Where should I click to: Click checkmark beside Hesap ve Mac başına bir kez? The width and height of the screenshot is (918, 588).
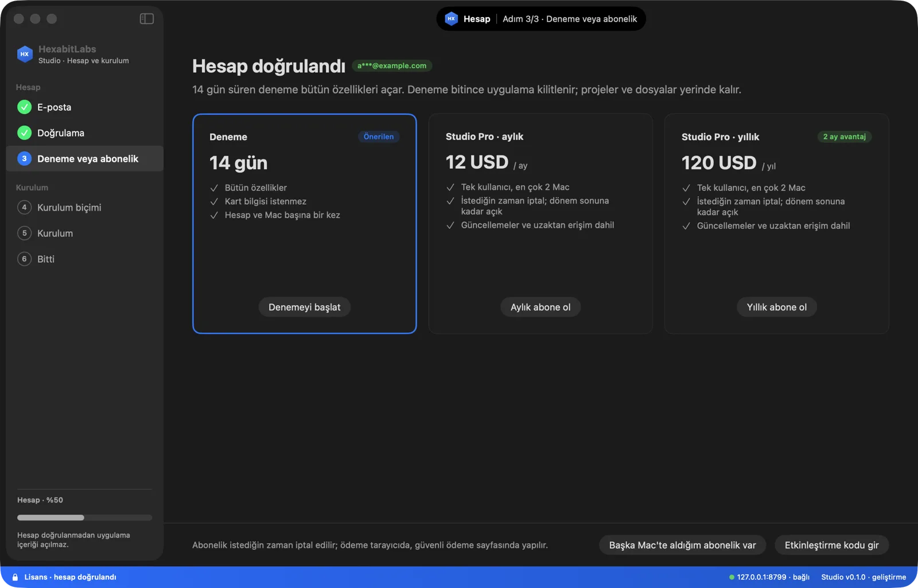pos(214,216)
